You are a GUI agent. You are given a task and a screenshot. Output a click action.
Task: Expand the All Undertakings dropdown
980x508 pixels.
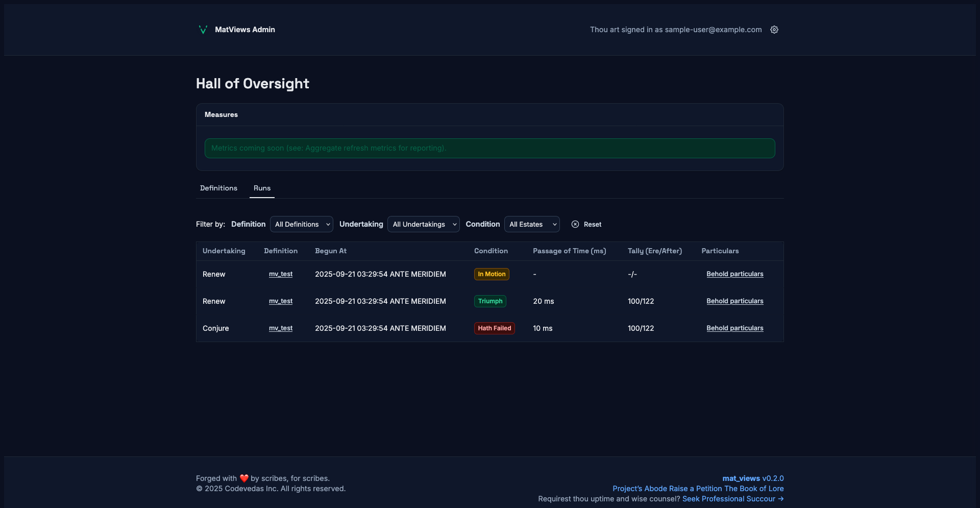tap(423, 224)
